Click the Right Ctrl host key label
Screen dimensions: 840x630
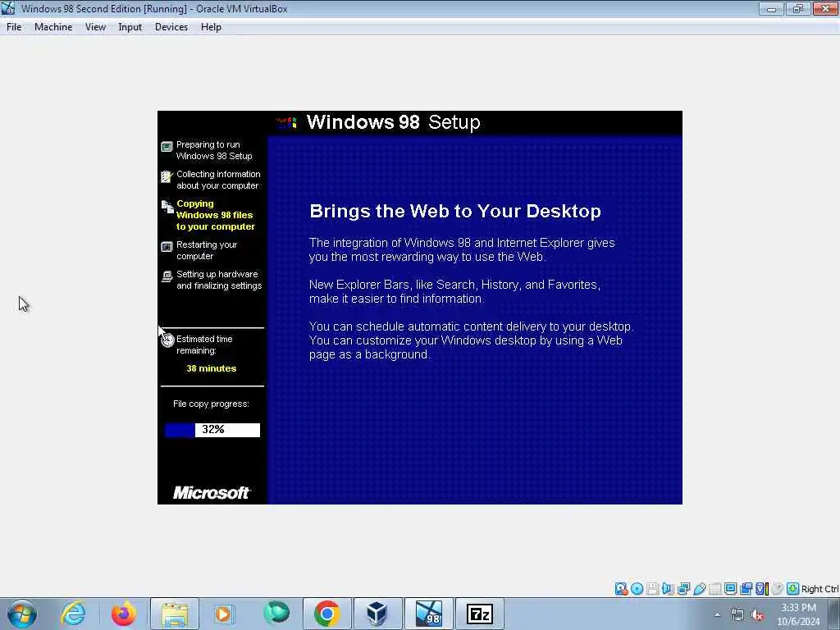[x=820, y=589]
